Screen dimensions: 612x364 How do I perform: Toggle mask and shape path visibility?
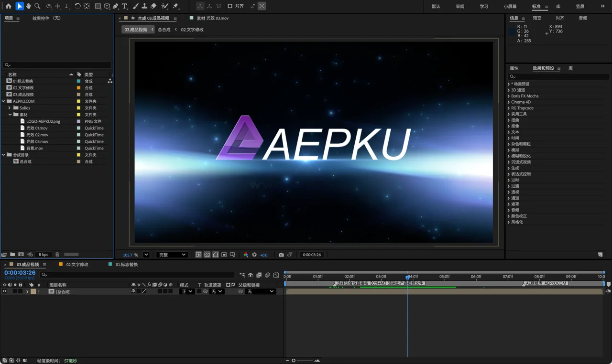coord(216,255)
